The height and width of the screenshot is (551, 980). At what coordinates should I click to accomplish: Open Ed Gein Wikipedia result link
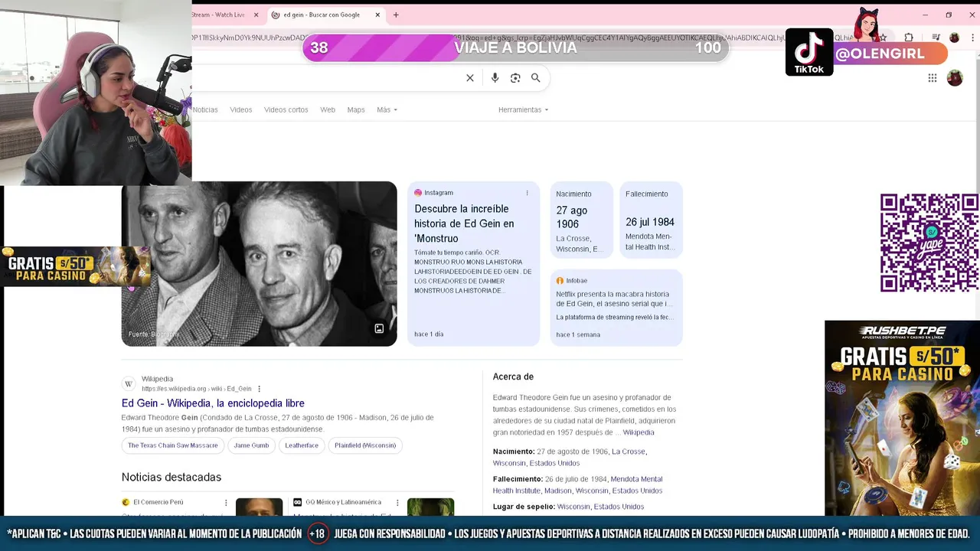point(213,403)
